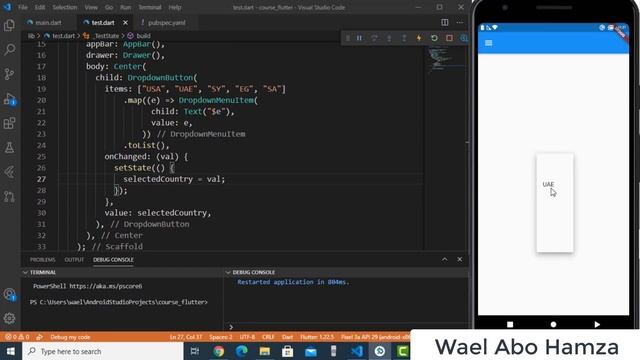This screenshot has height=360, width=640.
Task: Close the bottom panel
Action: coord(460,260)
